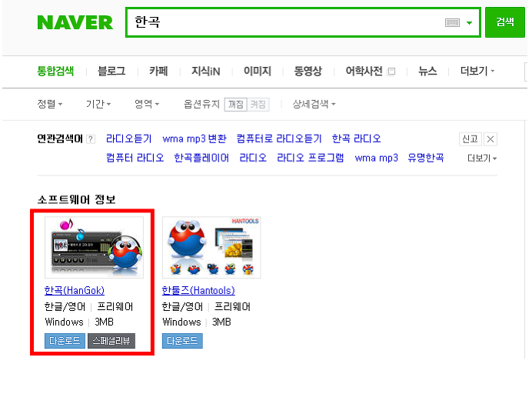
Task: Open the 스페셜리뷰 special review button
Action: 111,341
